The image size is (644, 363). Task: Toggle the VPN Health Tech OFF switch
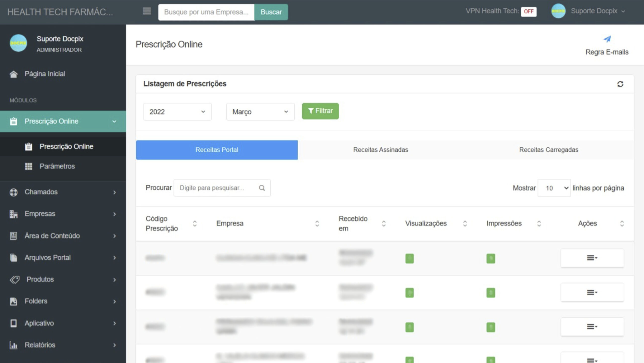pos(529,11)
